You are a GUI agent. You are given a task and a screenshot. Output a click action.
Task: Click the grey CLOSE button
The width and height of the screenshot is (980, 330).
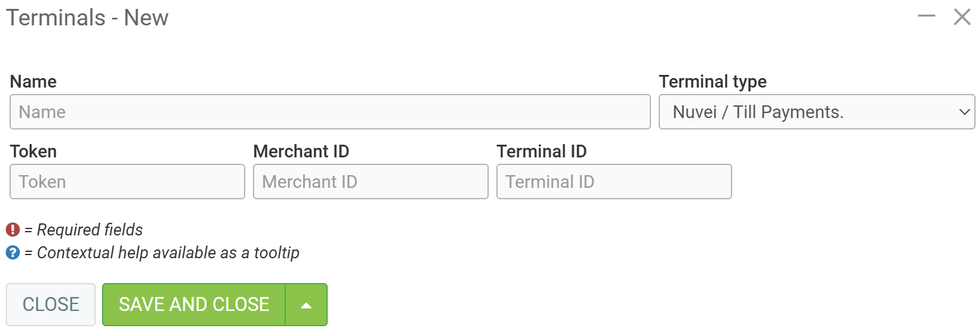coord(51,305)
